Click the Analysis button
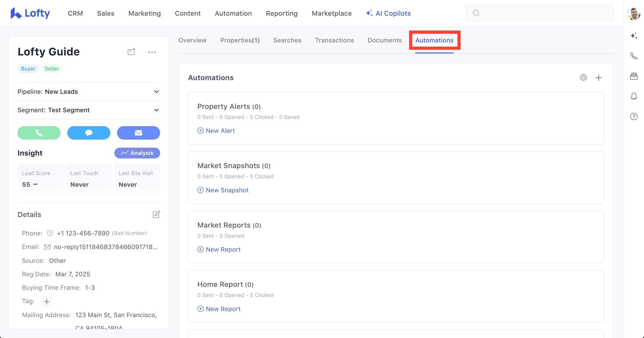This screenshot has width=644, height=338. (137, 153)
